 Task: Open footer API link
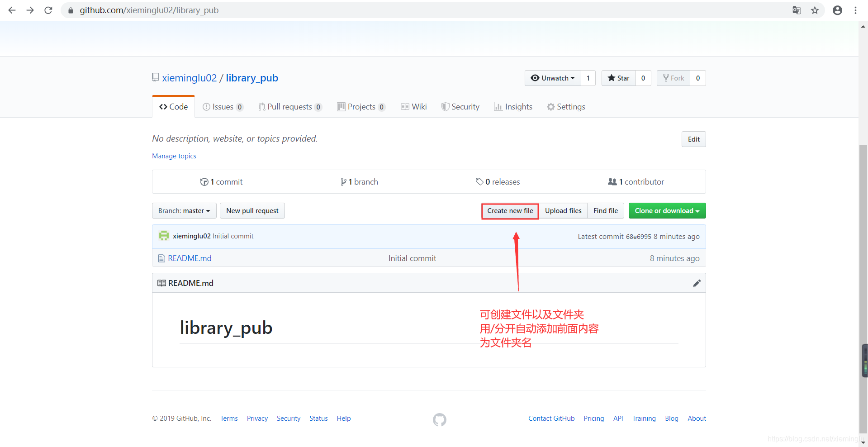(x=618, y=418)
